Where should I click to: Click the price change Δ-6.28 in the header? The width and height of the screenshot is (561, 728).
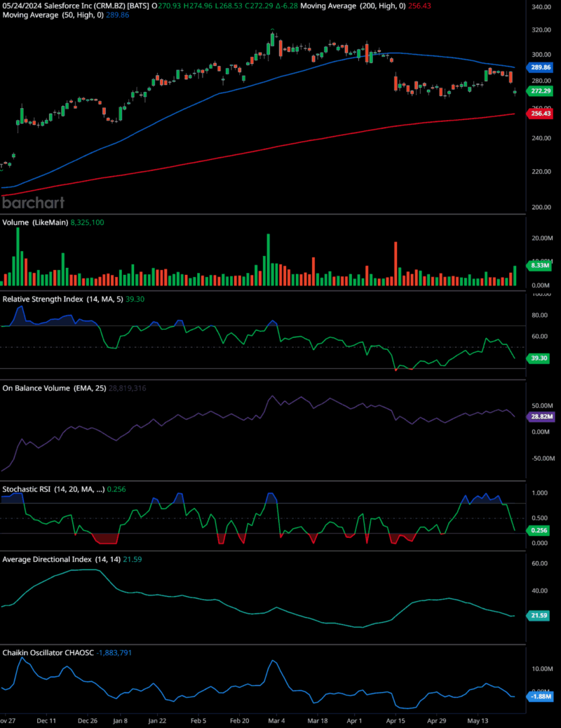coord(287,6)
